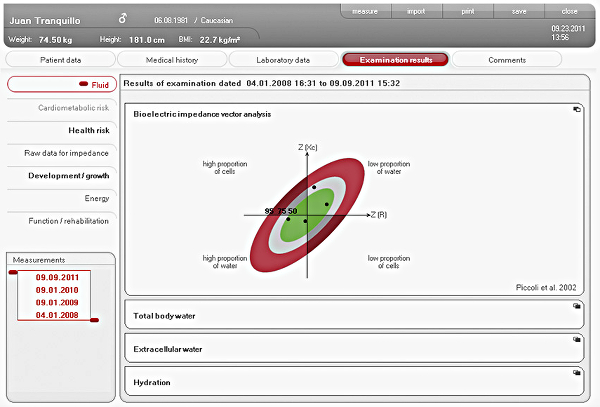
Task: Click the topmost black data point on chart
Action: click(x=314, y=187)
